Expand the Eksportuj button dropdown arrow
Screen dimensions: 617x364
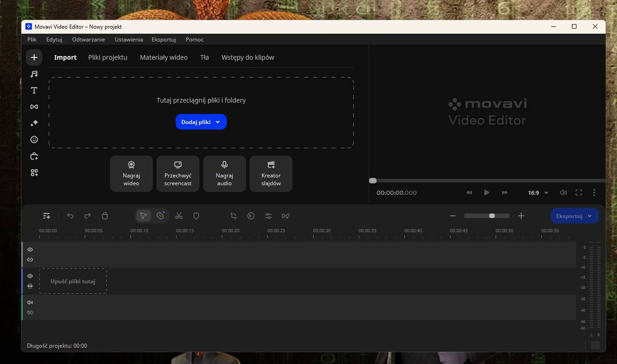click(590, 216)
